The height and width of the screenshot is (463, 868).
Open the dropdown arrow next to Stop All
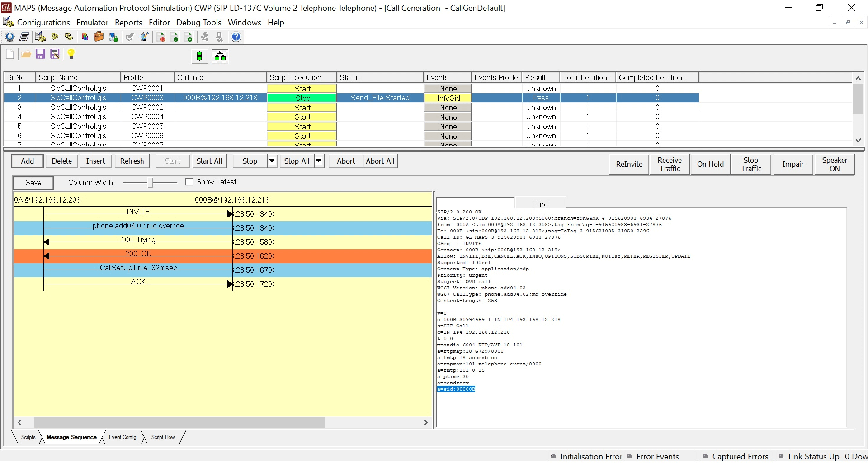coord(319,161)
